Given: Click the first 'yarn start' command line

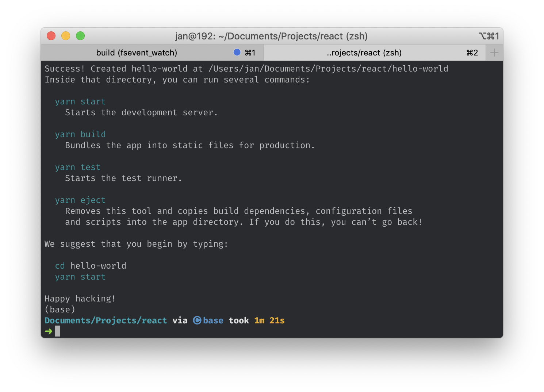Looking at the screenshot, I should (x=80, y=101).
